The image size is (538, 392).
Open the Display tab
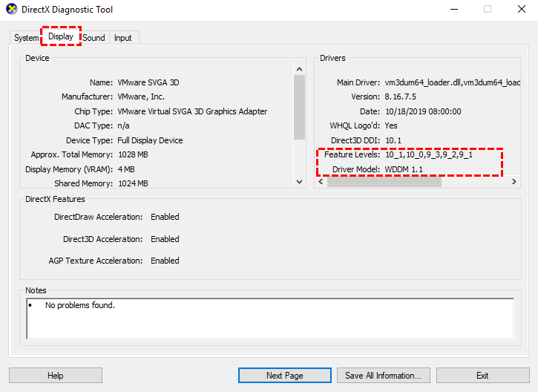point(61,36)
